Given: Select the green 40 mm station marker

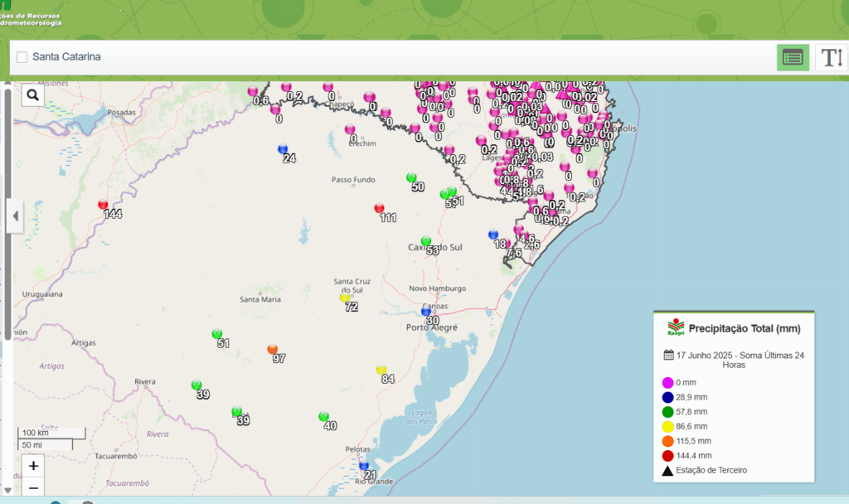Looking at the screenshot, I should 323,416.
